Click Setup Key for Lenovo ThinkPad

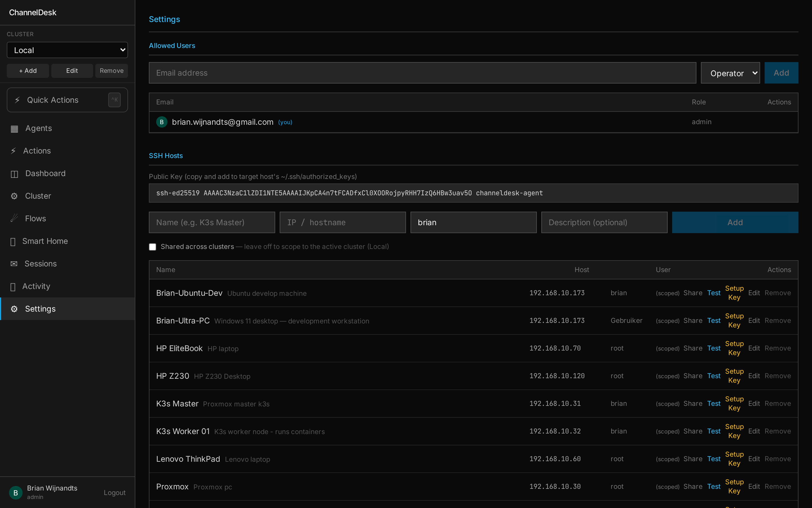coord(734,459)
